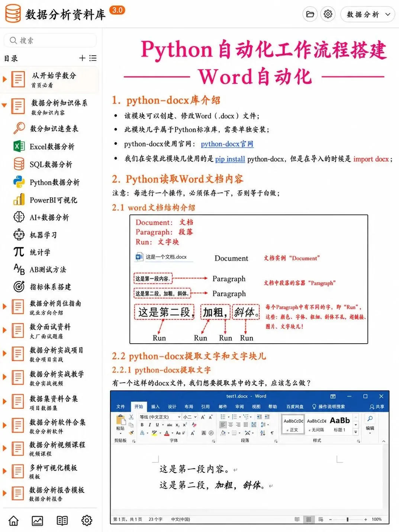The width and height of the screenshot is (399, 532).
Task: Open the AB测试方法 icon
Action: point(19,269)
